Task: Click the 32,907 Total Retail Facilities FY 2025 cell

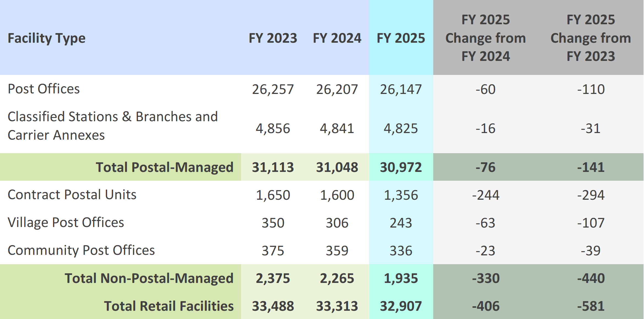Action: click(x=400, y=306)
